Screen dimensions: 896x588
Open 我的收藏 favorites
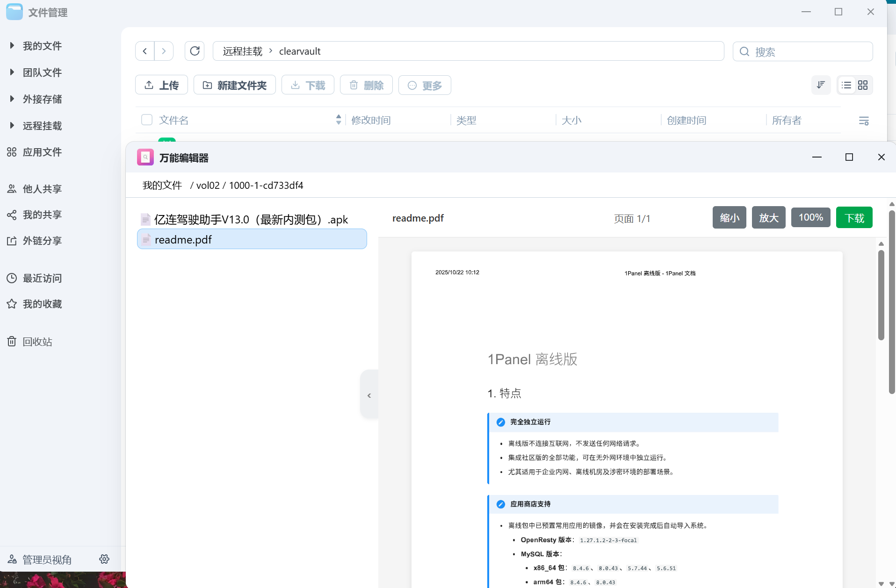42,304
